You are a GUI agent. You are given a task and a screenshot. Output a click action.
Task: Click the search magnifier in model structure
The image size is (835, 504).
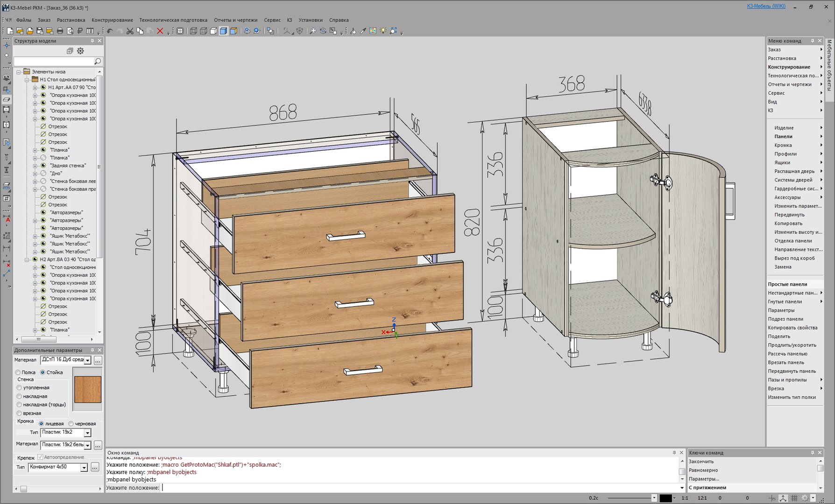click(98, 61)
